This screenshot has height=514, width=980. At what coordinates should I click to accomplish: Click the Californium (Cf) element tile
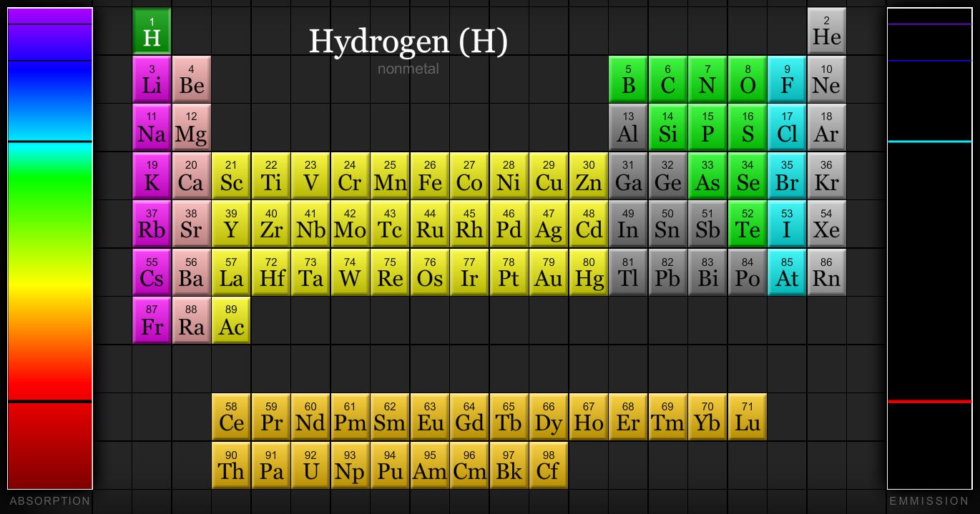[548, 465]
